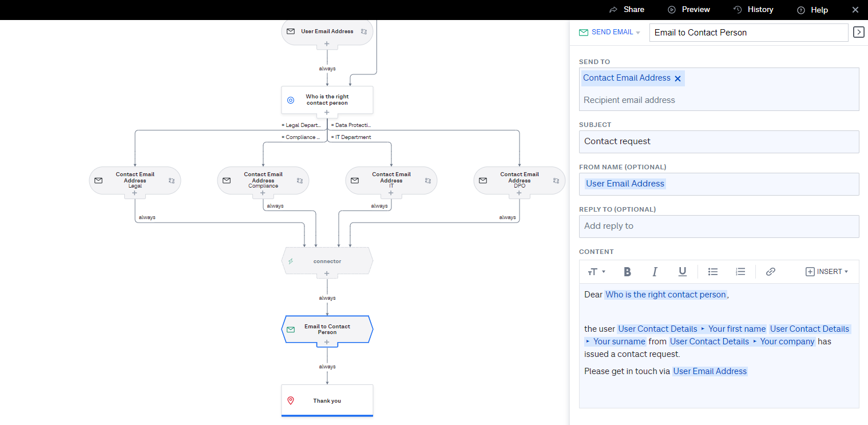Click the green envelope icon on Email node
This screenshot has height=425, width=868.
(x=291, y=330)
